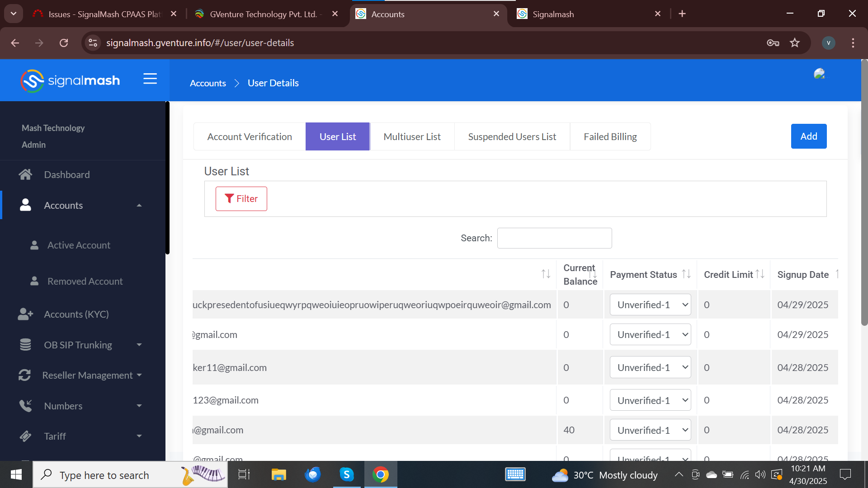Click the OB SIP Trunking database icon
The width and height of the screenshot is (868, 488).
pos(25,345)
